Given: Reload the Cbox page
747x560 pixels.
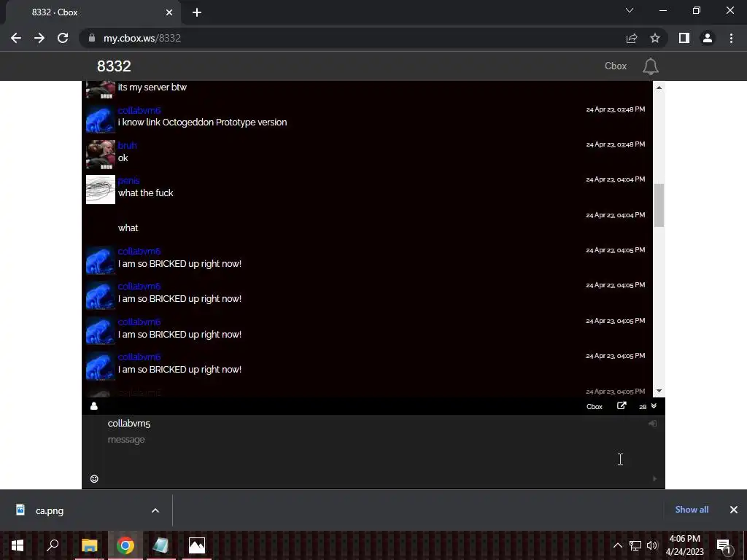Looking at the screenshot, I should tap(63, 38).
